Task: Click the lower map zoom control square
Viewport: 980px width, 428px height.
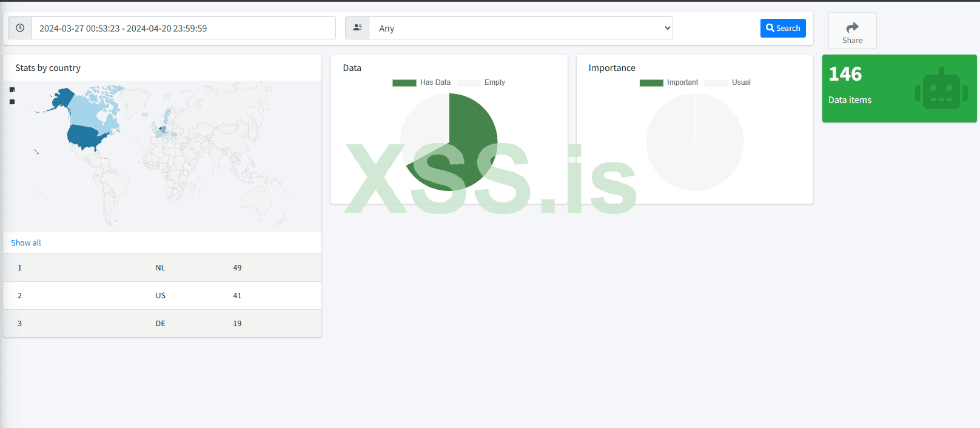Action: coord(12,102)
